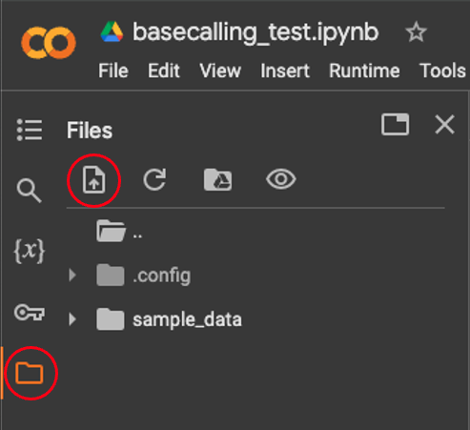Click the basecalling_test.ipynb notebook title

click(x=256, y=32)
